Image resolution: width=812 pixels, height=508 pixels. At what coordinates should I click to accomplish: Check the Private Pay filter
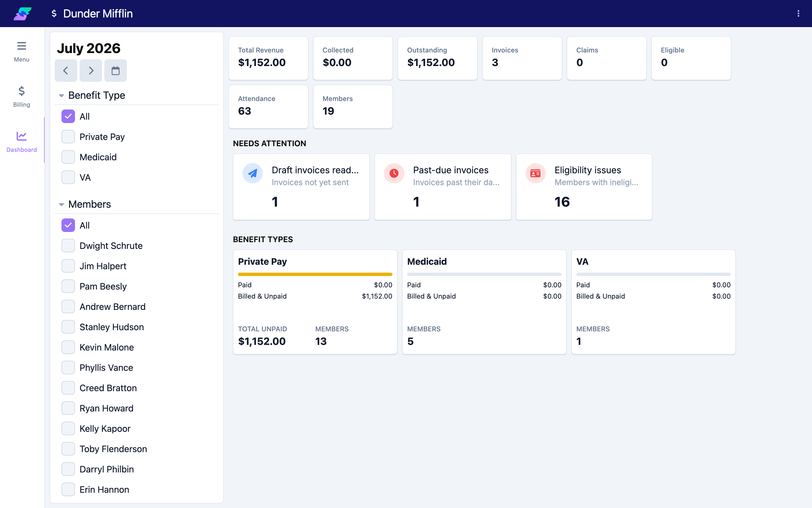[x=68, y=137]
